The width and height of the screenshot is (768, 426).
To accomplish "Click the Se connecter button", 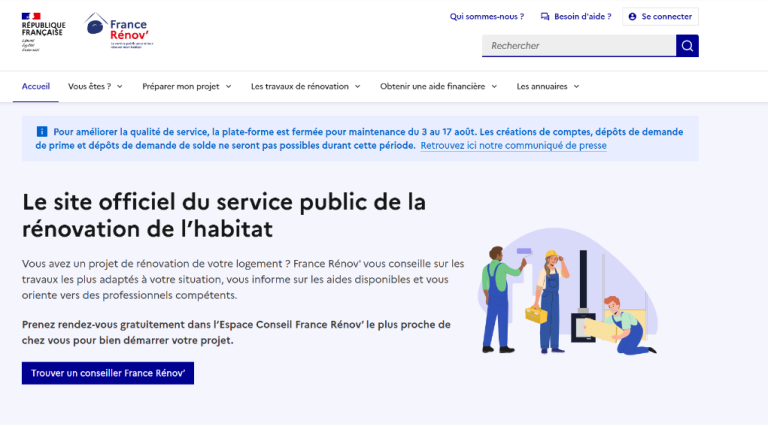I will point(660,17).
